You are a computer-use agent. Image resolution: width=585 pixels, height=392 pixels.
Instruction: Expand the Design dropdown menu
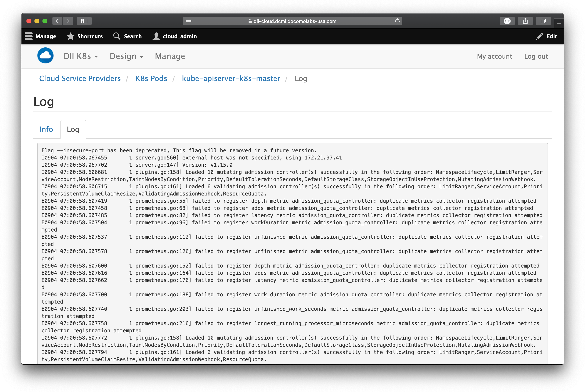[x=126, y=56]
